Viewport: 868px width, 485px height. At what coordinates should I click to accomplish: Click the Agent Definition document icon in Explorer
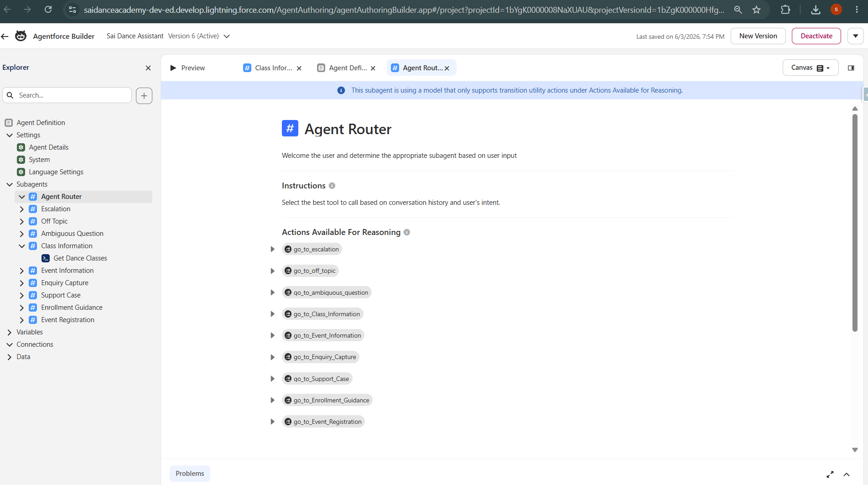9,123
